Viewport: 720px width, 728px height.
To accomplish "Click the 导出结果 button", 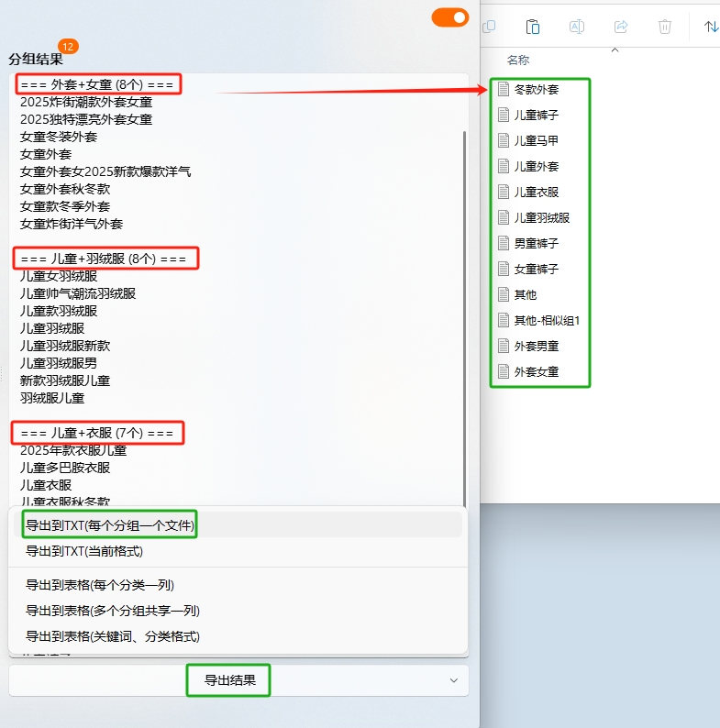I will (x=230, y=680).
